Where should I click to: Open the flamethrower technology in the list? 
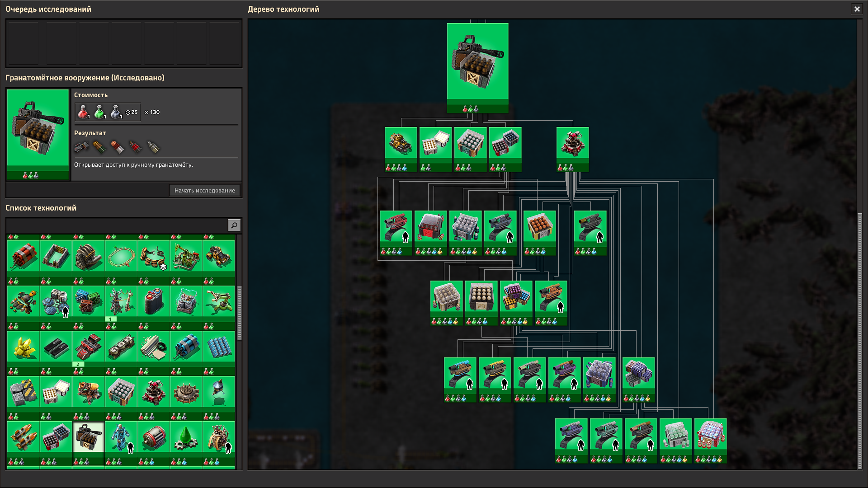(x=88, y=392)
